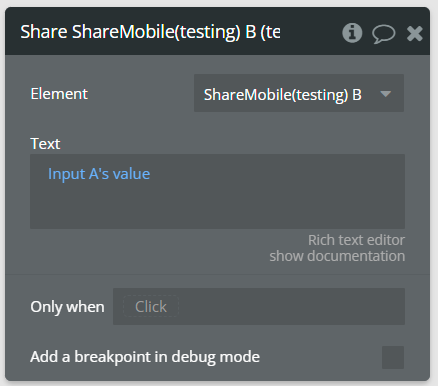Click the show documentation link
The height and width of the screenshot is (386, 438).
pos(337,256)
